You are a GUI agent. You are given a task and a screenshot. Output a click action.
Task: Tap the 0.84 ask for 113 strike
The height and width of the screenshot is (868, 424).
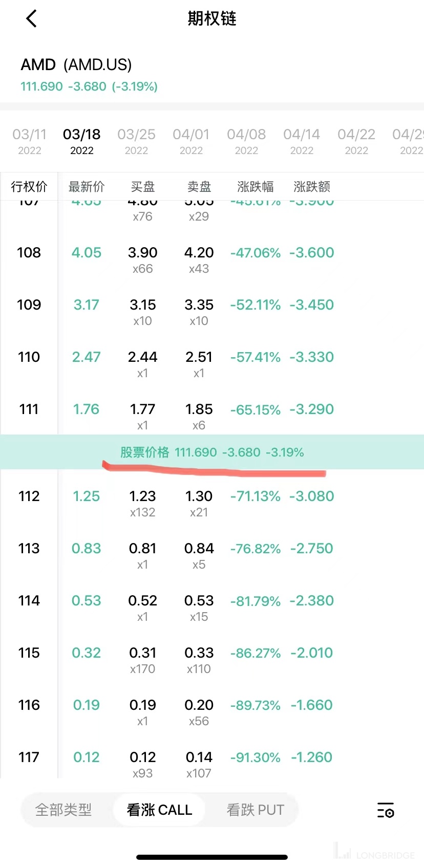point(199,549)
